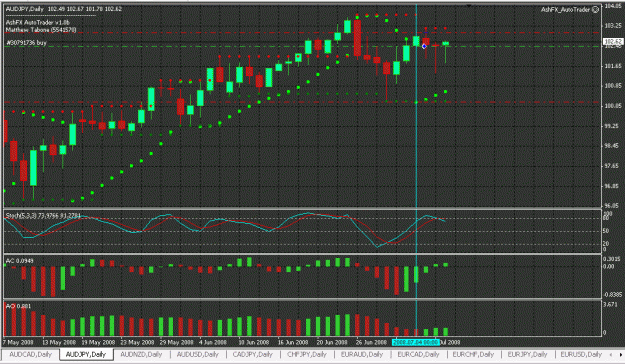Click the small chart shift triangle marker at top
This screenshot has height=364, width=625.
coord(469,6)
